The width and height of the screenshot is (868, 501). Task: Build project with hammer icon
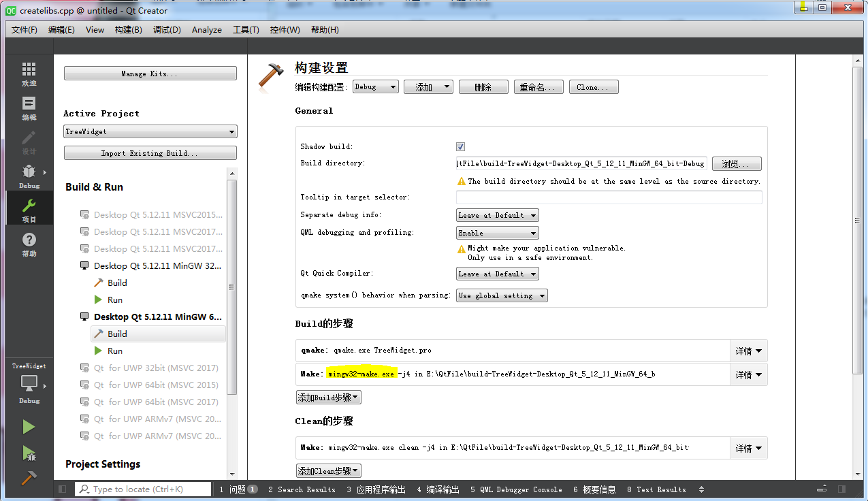pos(29,478)
